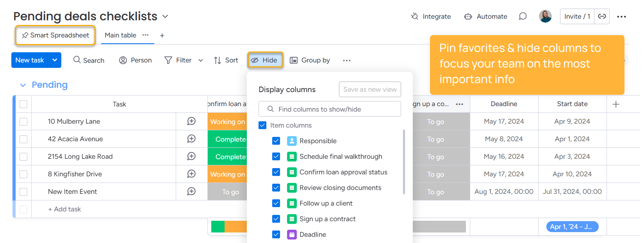The width and height of the screenshot is (644, 243).
Task: Open the New task dropdown arrow
Action: point(55,60)
